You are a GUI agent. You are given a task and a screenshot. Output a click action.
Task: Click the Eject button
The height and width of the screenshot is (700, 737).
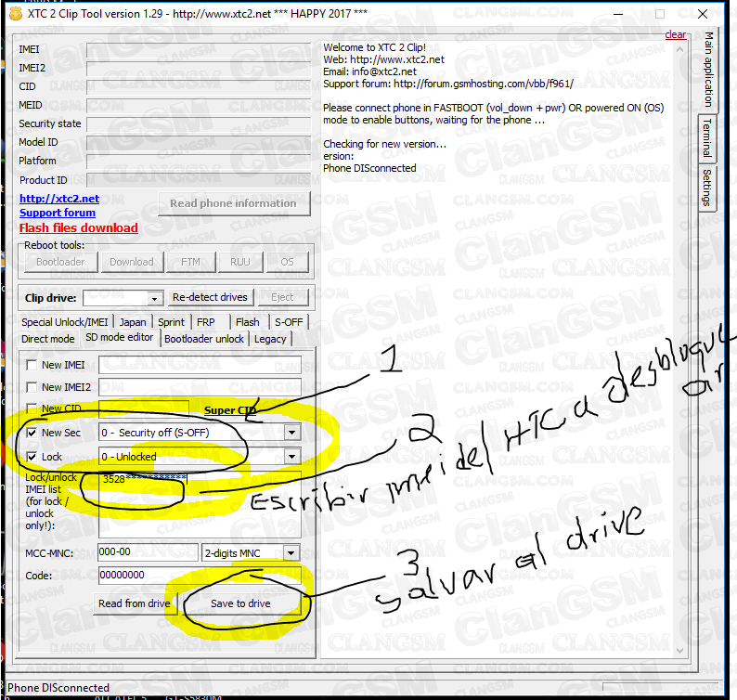pyautogui.click(x=282, y=298)
